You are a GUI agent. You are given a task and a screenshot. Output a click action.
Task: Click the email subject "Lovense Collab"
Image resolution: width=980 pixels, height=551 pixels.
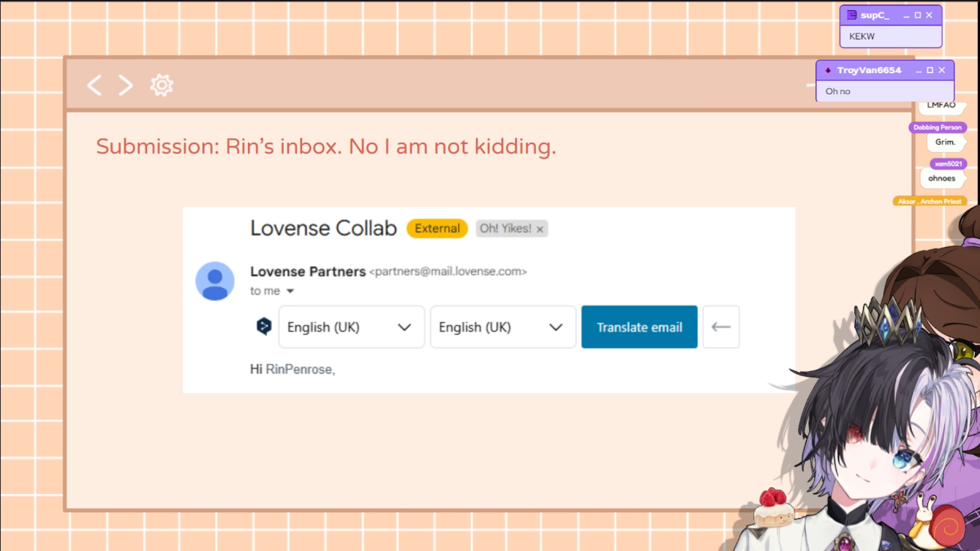pos(323,228)
